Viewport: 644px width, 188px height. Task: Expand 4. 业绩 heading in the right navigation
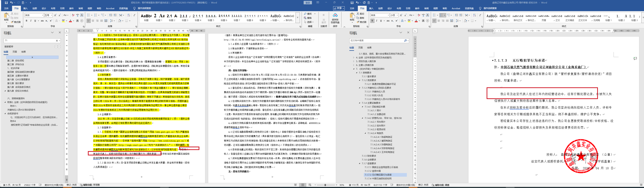pyautogui.click(x=354, y=57)
